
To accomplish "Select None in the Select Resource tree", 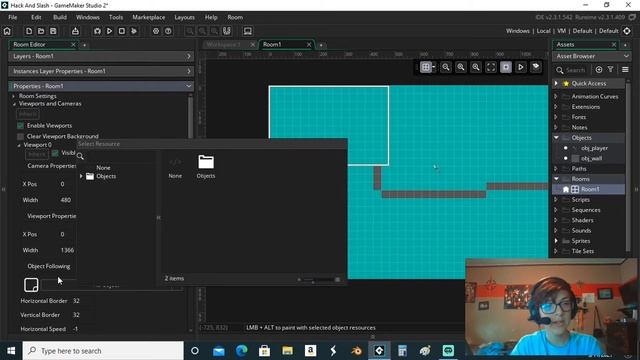I will click(103, 168).
